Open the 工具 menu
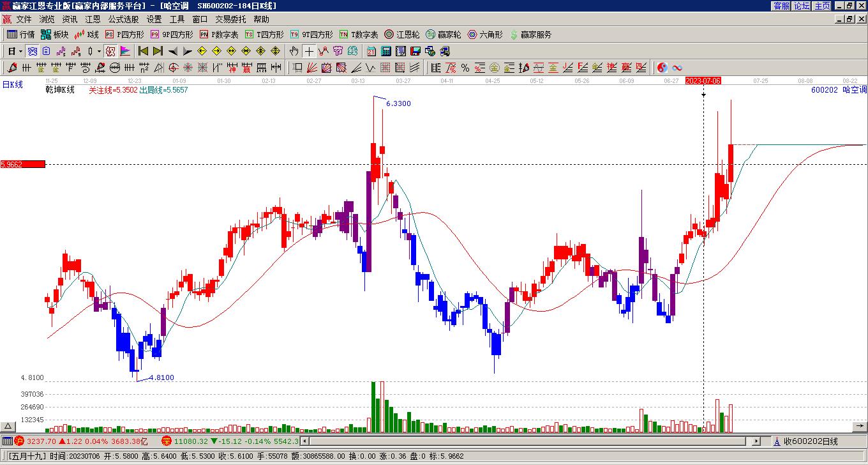The height and width of the screenshot is (465, 868). (x=177, y=20)
